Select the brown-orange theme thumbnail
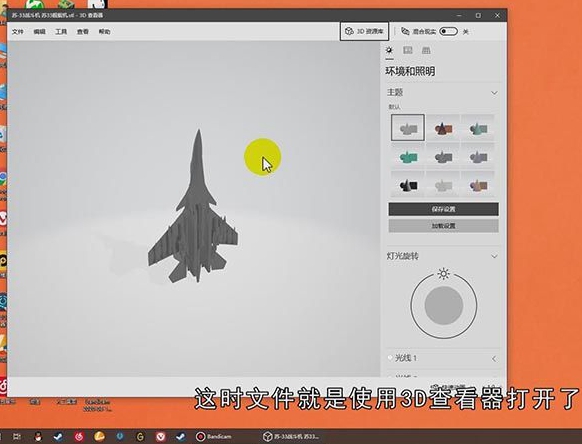Image resolution: width=582 pixels, height=444 pixels. pyautogui.click(x=443, y=128)
